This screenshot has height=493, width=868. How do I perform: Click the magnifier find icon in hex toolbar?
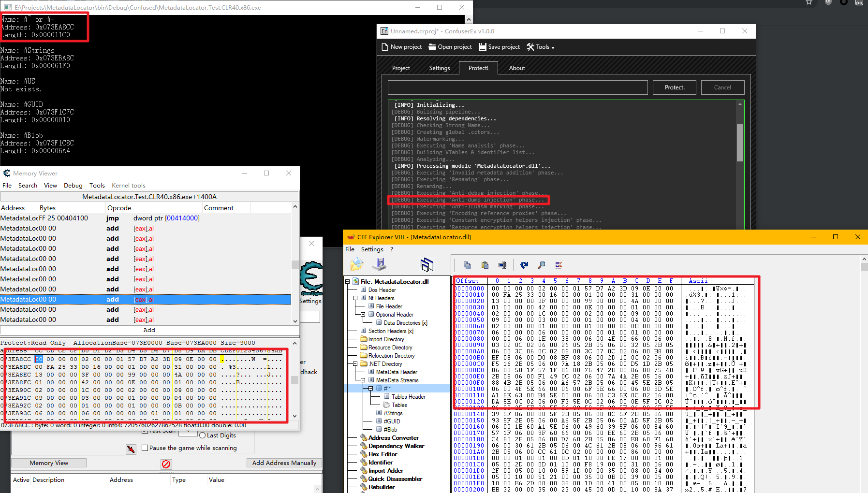tap(542, 265)
